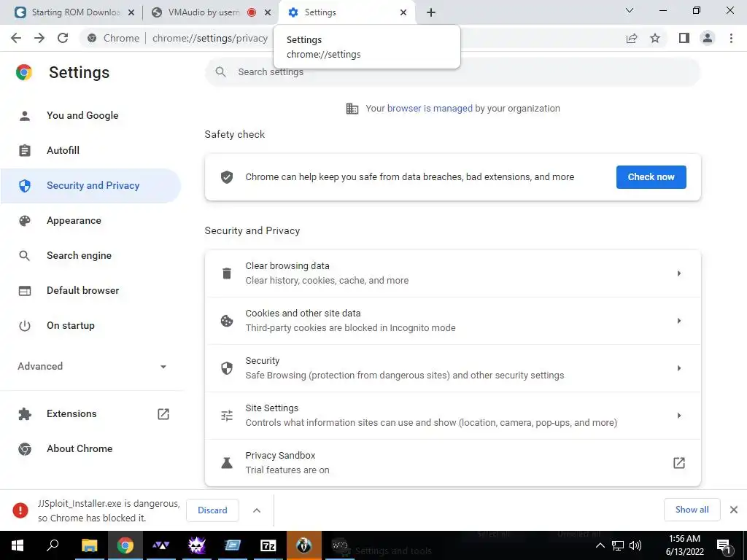Click the Security row arrow
Viewport: 747px width, 560px height.
(x=679, y=368)
